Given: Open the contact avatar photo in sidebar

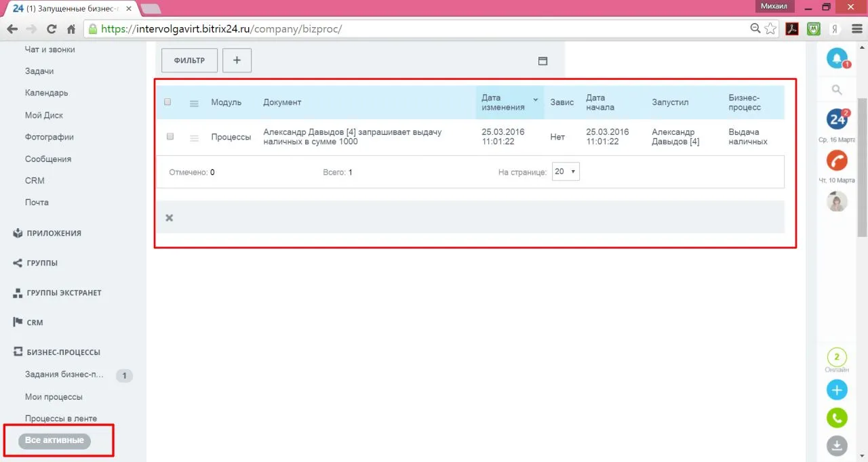Looking at the screenshot, I should [x=837, y=201].
